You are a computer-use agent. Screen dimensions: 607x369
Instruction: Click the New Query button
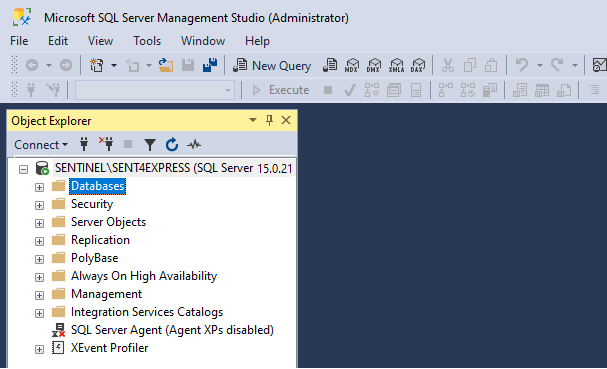point(272,65)
